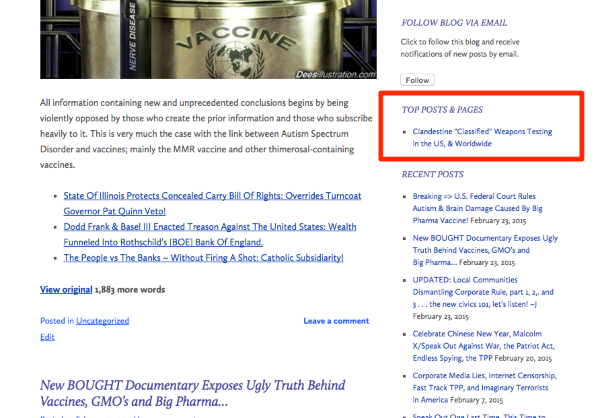Open The People vs The Banks link
Screen dimensions: 600x418
pos(203,258)
